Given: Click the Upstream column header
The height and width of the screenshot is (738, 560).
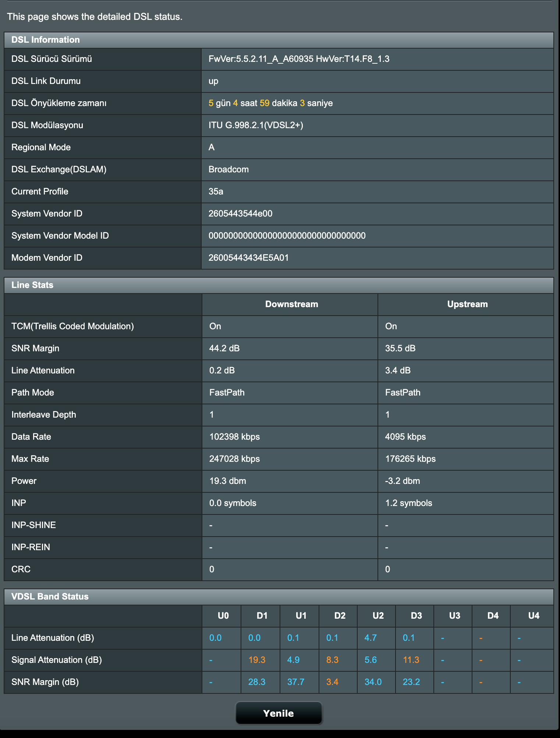Looking at the screenshot, I should (x=467, y=304).
